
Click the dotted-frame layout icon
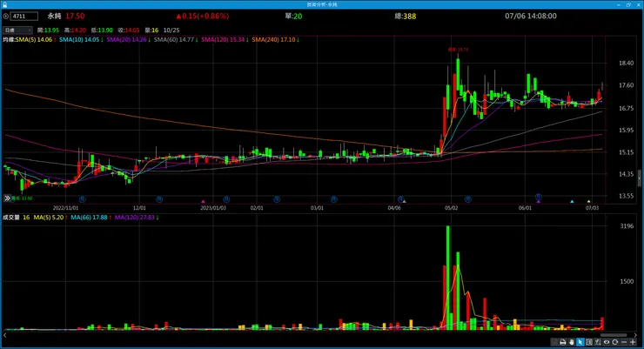click(589, 342)
